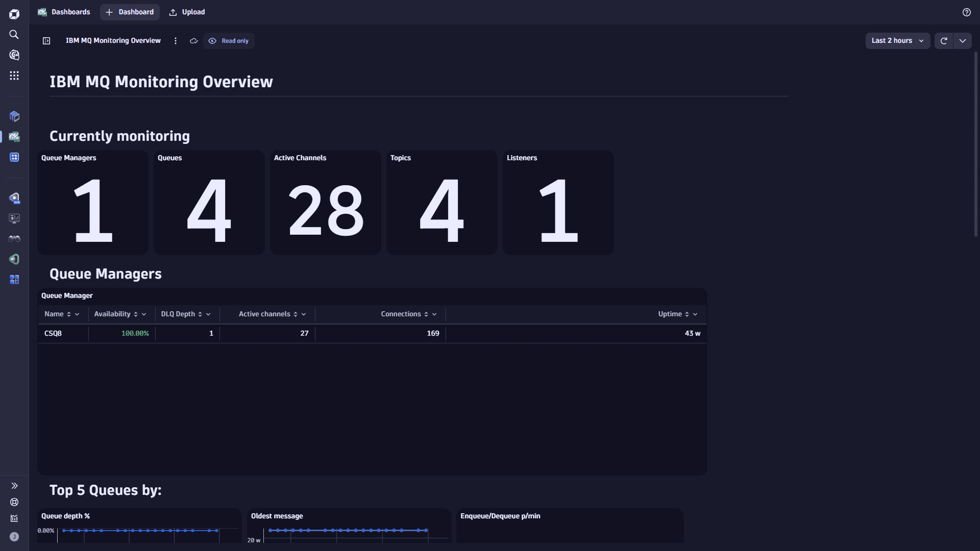Click the page vertical scrollbar
Image resolution: width=980 pixels, height=551 pixels.
tap(976, 144)
